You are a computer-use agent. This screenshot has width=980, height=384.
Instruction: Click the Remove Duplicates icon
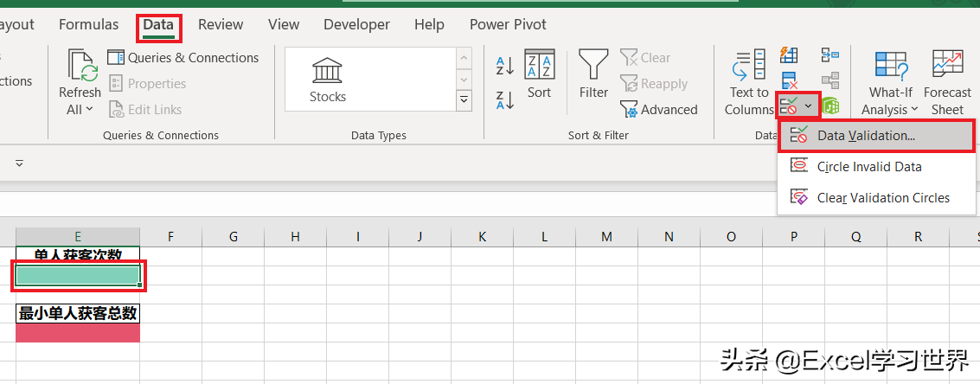[789, 81]
